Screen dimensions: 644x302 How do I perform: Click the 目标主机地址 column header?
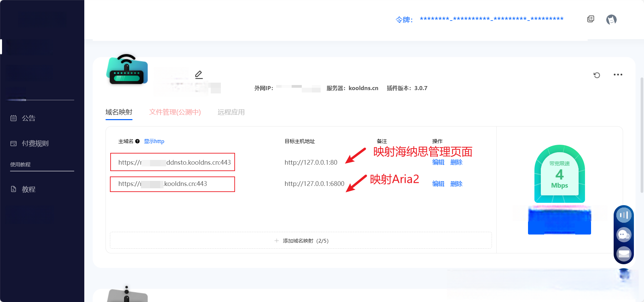[300, 141]
